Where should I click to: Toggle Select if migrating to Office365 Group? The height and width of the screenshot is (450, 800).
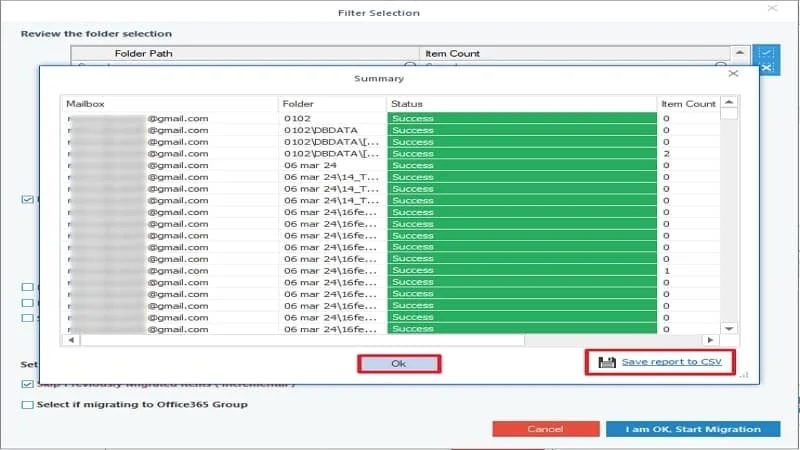[28, 405]
